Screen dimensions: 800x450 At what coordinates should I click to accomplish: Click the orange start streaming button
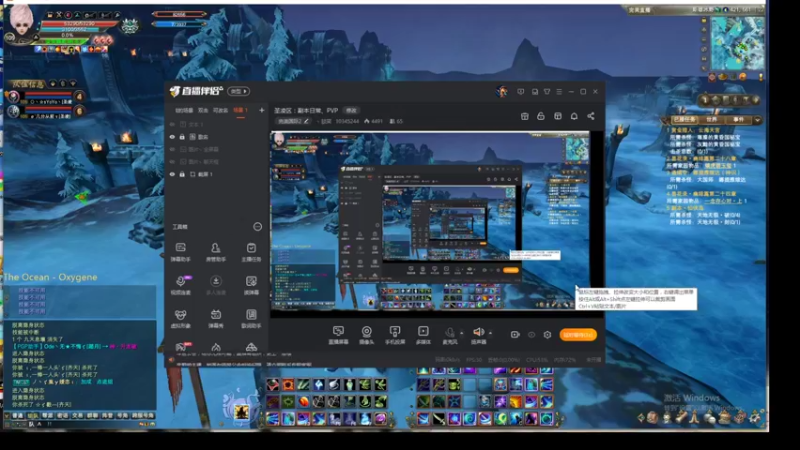(578, 335)
